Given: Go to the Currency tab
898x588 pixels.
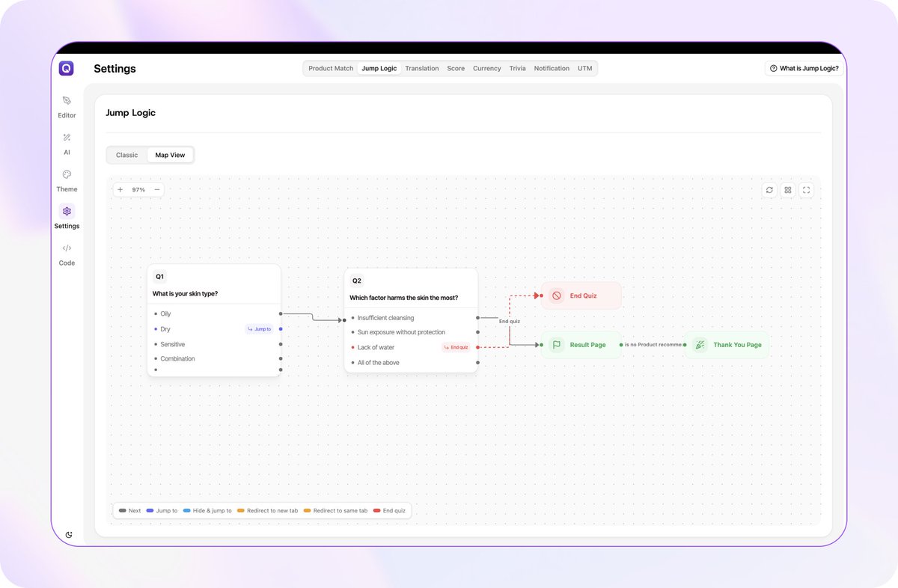Looking at the screenshot, I should (487, 68).
